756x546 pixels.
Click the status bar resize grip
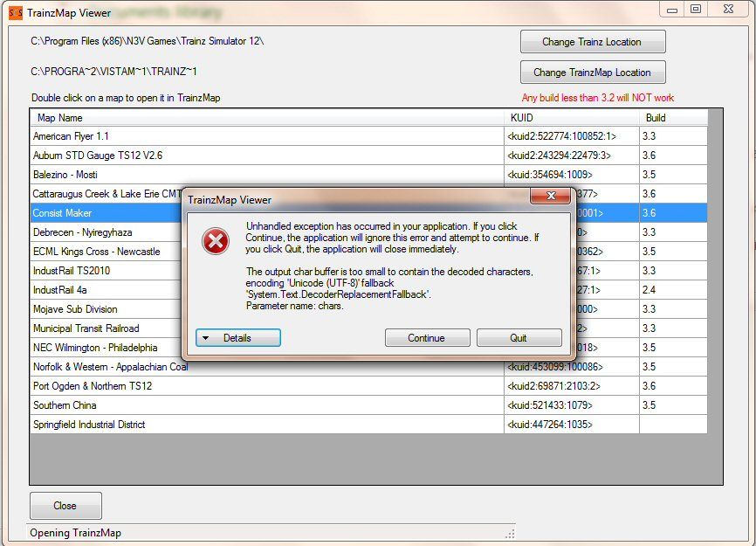(x=510, y=534)
